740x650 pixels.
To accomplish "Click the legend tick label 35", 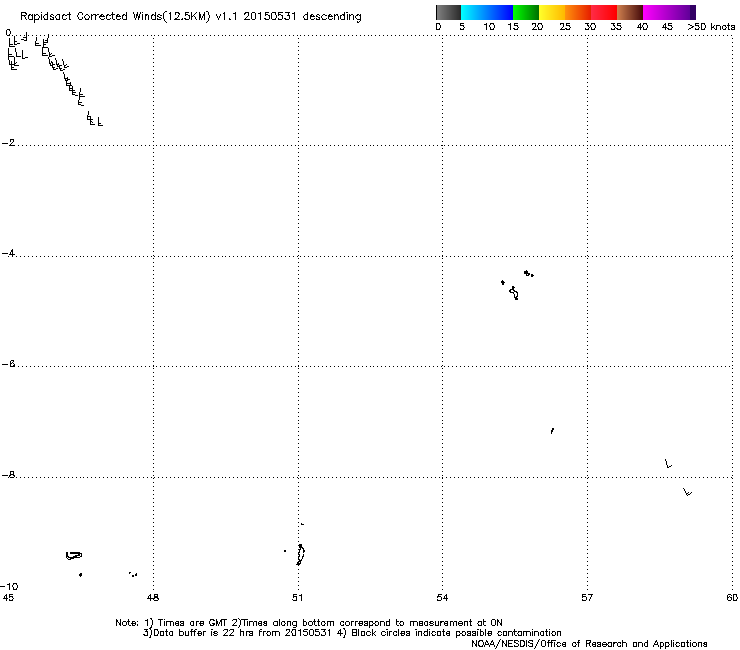I will (x=616, y=27).
